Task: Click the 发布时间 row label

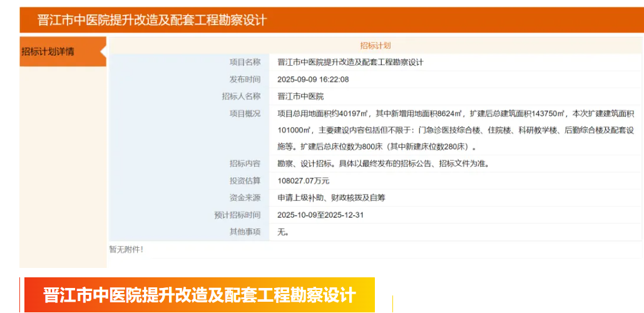Action: (245, 80)
